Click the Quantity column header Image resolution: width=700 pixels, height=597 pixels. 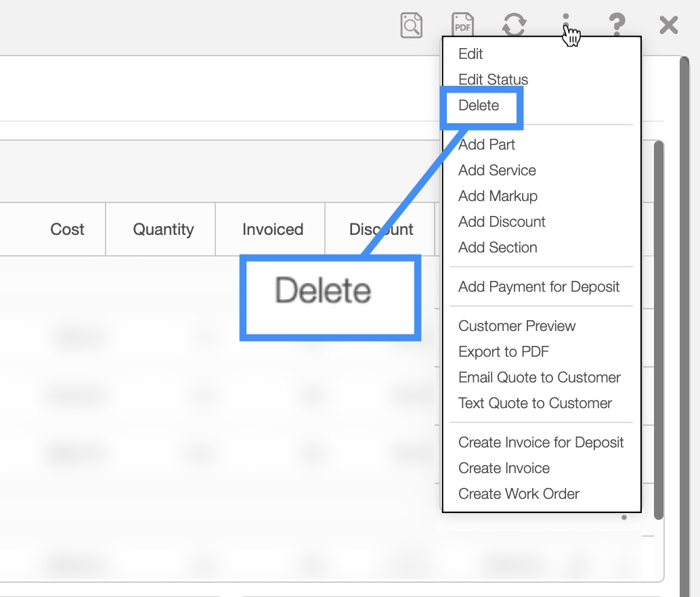[x=163, y=229]
